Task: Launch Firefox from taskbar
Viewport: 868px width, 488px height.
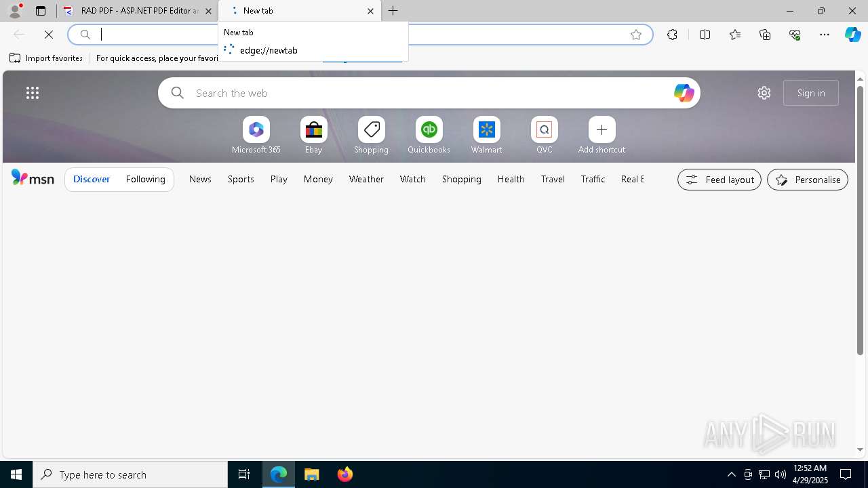Action: pos(345,474)
